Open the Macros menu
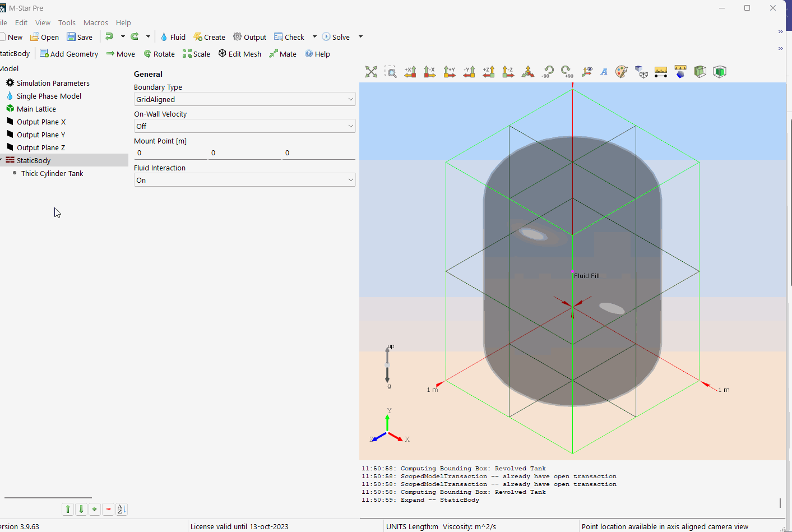The width and height of the screenshot is (792, 532). click(96, 22)
